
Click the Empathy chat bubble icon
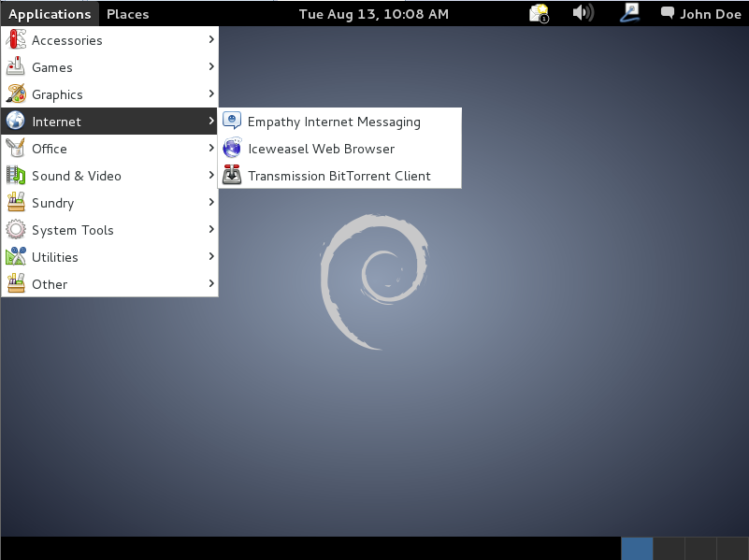(x=232, y=121)
